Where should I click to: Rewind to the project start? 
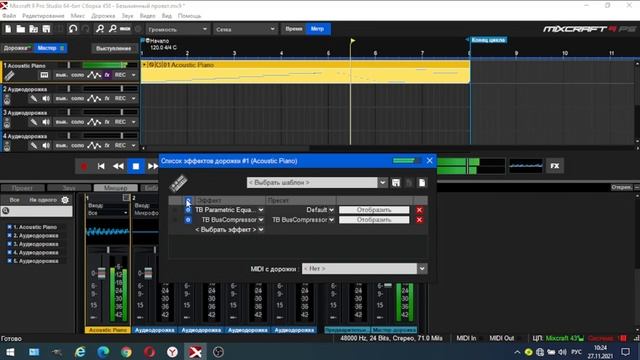101,167
